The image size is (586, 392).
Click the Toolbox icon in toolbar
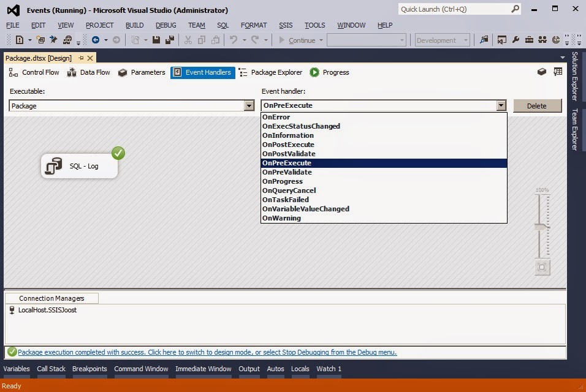529,40
